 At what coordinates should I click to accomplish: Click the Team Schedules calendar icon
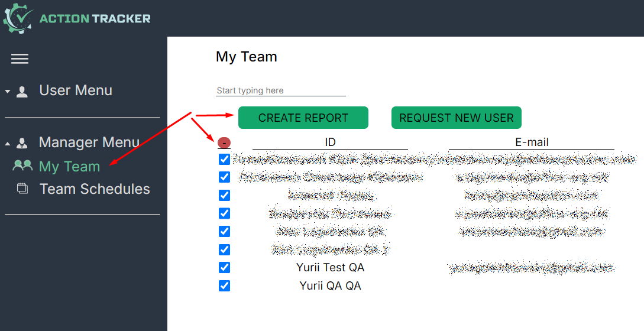coord(22,189)
